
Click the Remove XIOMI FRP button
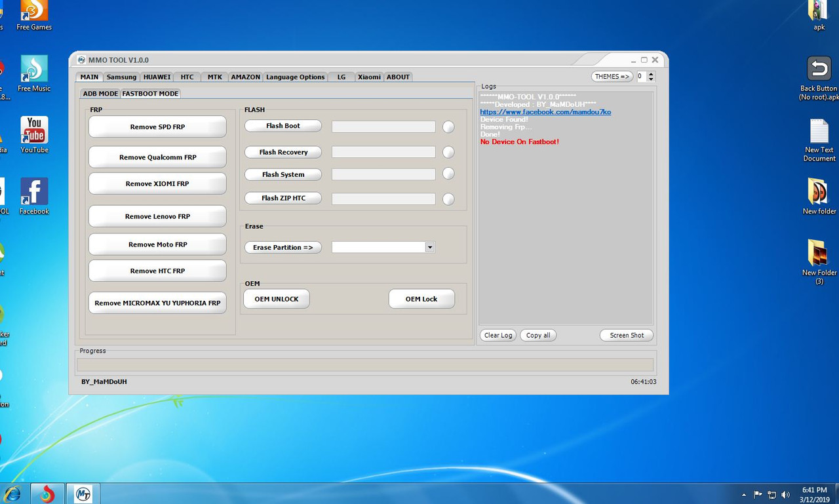tap(157, 184)
